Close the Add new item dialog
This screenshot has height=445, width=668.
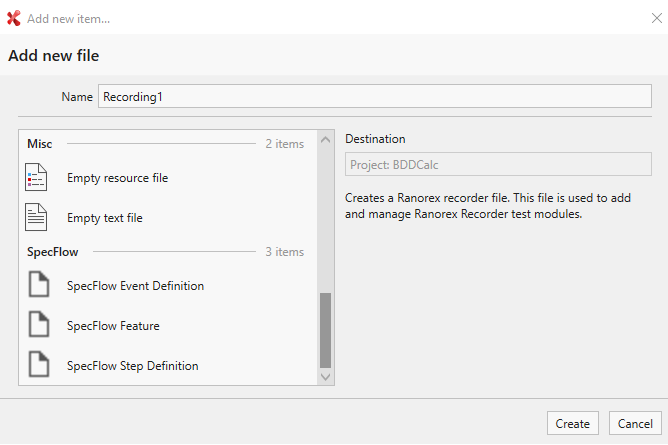coord(656,18)
